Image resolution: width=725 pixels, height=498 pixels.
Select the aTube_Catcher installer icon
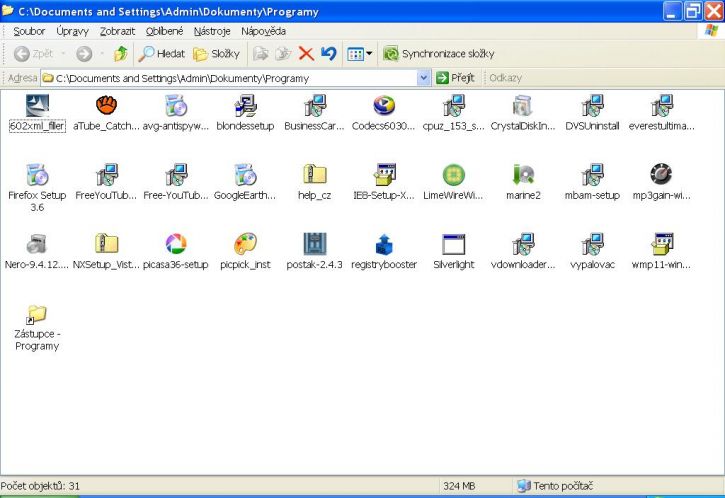click(x=106, y=105)
